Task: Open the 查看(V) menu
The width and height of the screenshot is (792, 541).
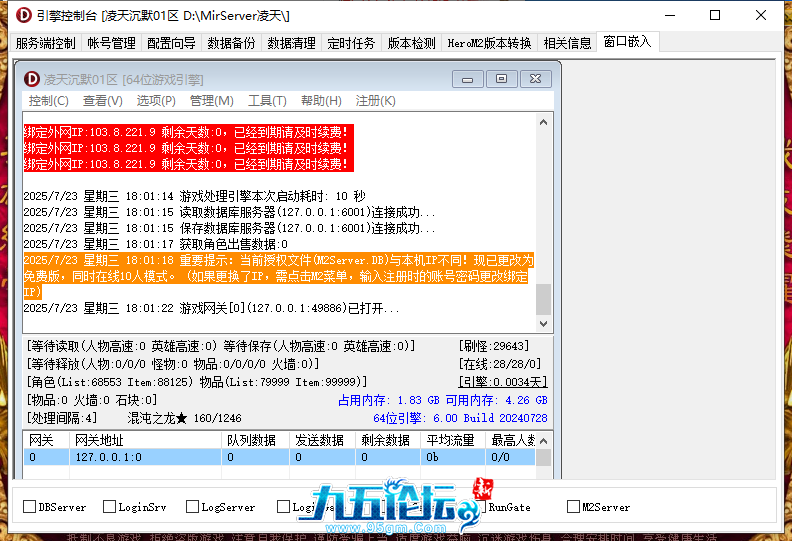Action: click(x=103, y=101)
